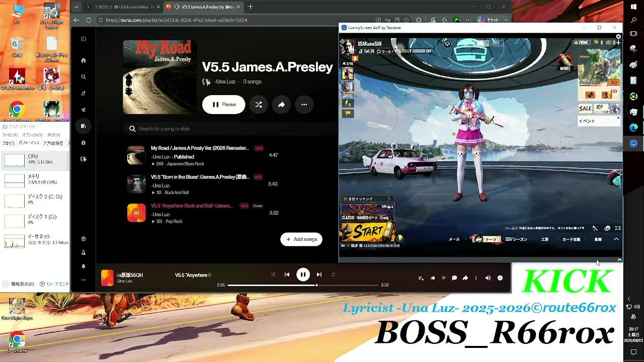Open 倉庫 in the game bottom menu
644x362 pixels.
point(598,239)
